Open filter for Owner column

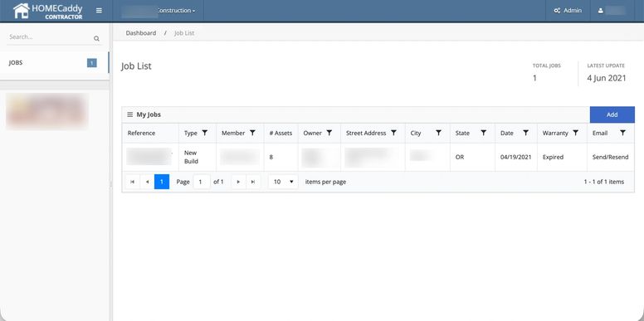click(329, 133)
